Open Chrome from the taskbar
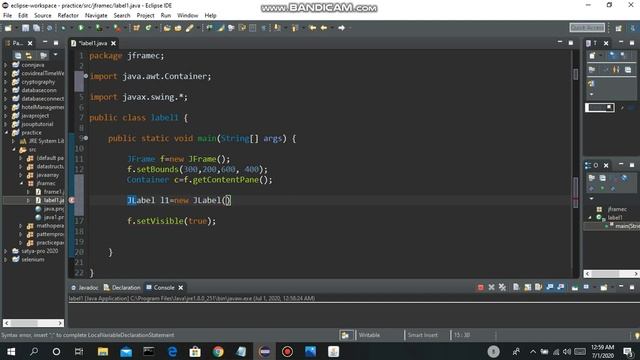The height and width of the screenshot is (360, 640). (x=218, y=351)
